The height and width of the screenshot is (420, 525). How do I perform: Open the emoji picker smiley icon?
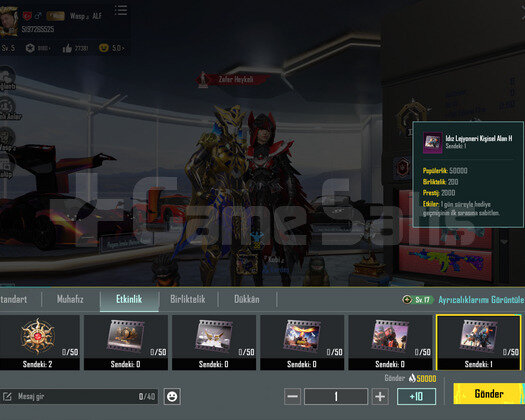[172, 397]
